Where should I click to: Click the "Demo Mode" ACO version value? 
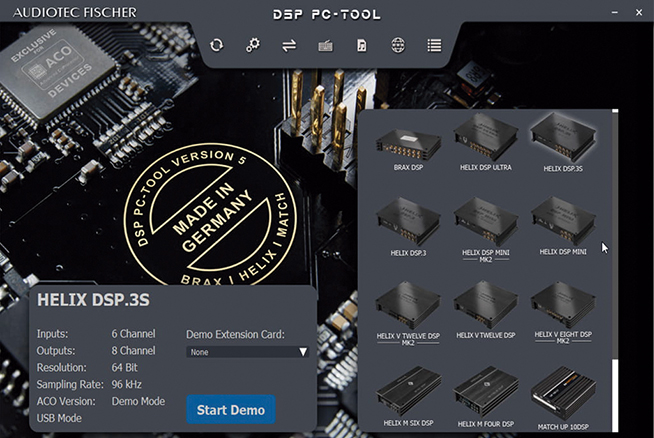(138, 401)
